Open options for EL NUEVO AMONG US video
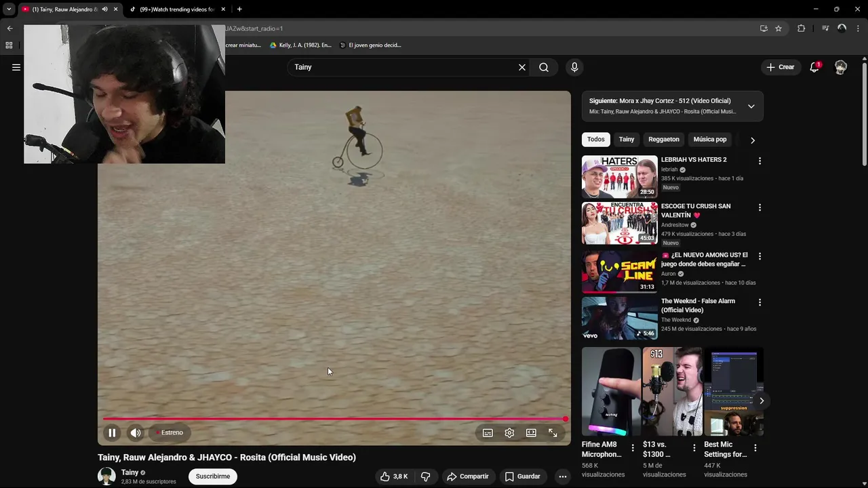868x488 pixels. pyautogui.click(x=759, y=256)
